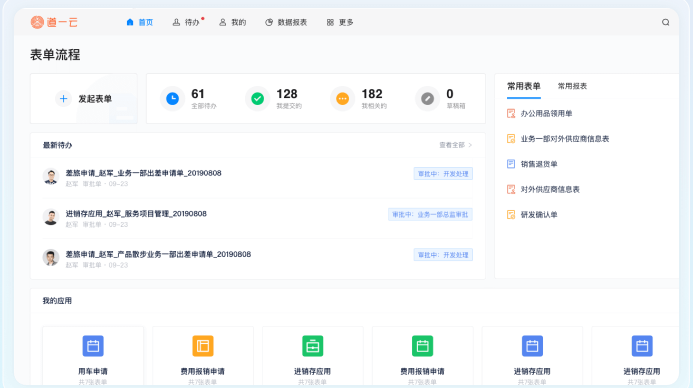
Task: Click the icon beside 办公用品领用单
Action: (x=511, y=114)
